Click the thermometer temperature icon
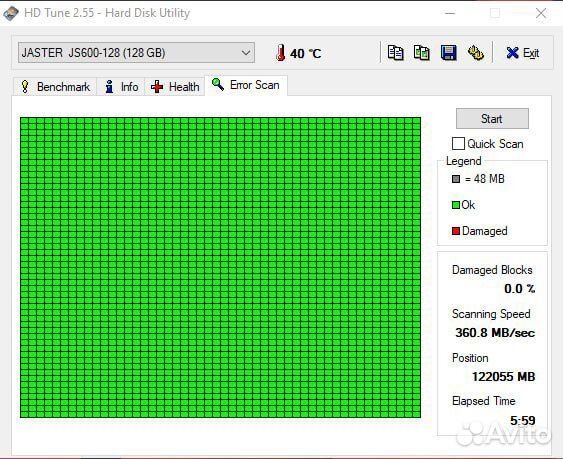The width and height of the screenshot is (563, 459). click(x=281, y=53)
